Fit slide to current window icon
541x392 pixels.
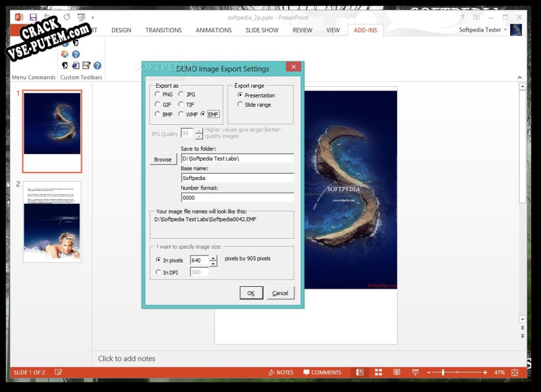pos(515,373)
